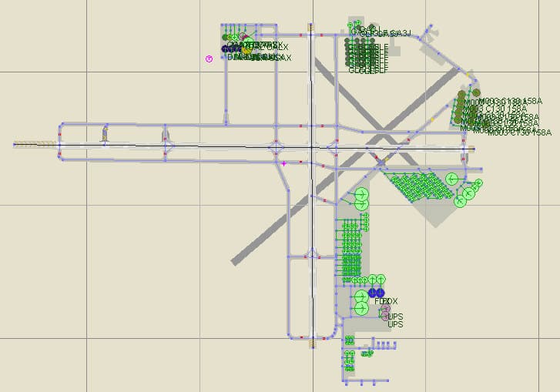Select lower large green aircraft left of FEDX

pyautogui.click(x=361, y=308)
